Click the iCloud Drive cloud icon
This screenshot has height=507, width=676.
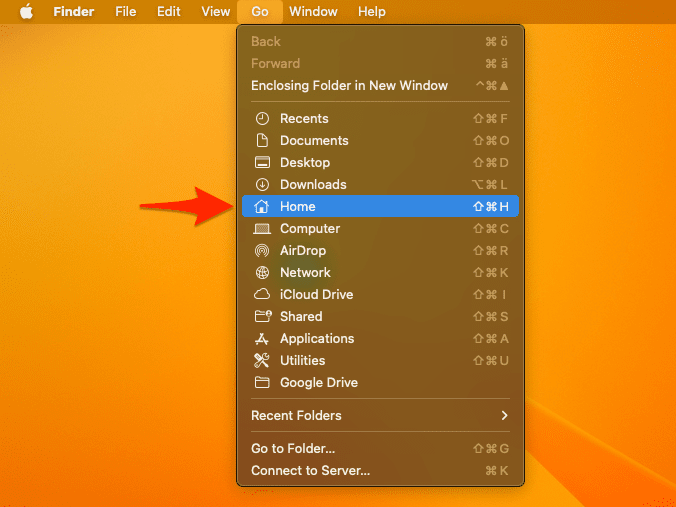pyautogui.click(x=262, y=295)
